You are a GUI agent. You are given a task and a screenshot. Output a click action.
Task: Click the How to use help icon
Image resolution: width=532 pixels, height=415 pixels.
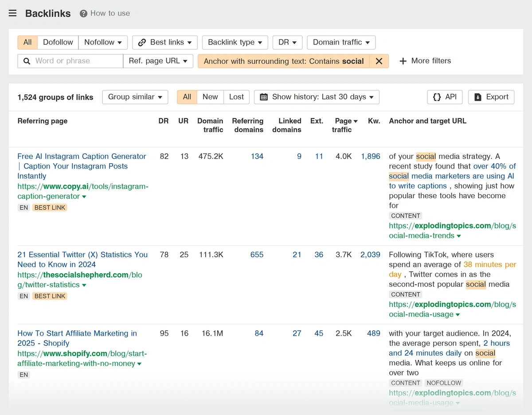(83, 14)
